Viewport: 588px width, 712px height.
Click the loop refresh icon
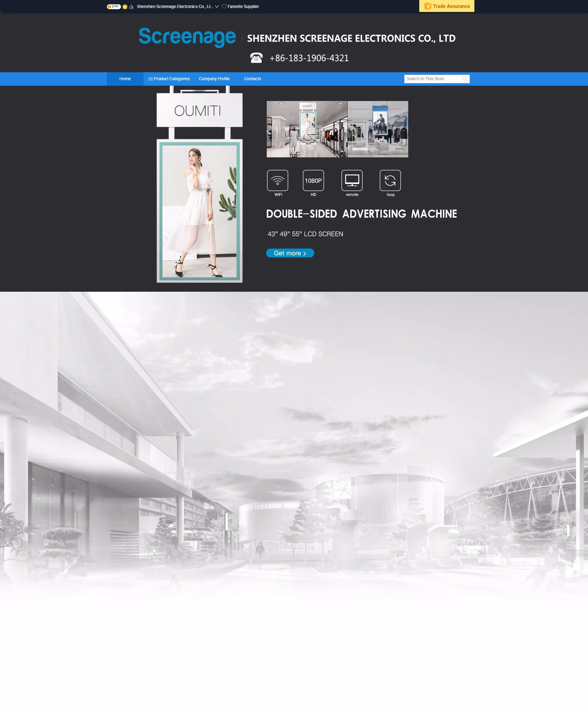click(x=390, y=181)
